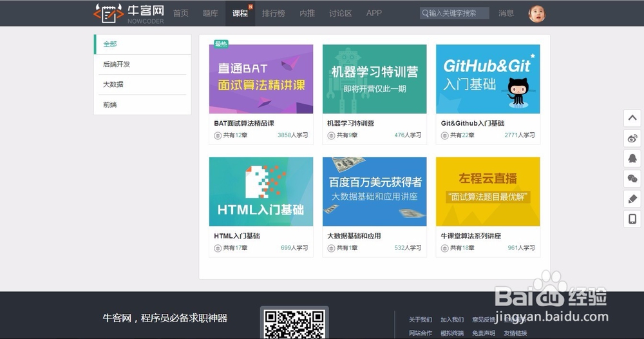Open the 模拟终端 footer link

(452, 333)
